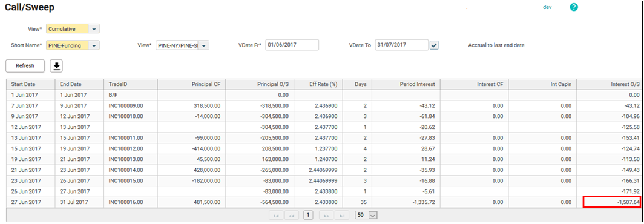Select TradeID INC100012.00 cell
The image size is (644, 224).
pos(131,148)
